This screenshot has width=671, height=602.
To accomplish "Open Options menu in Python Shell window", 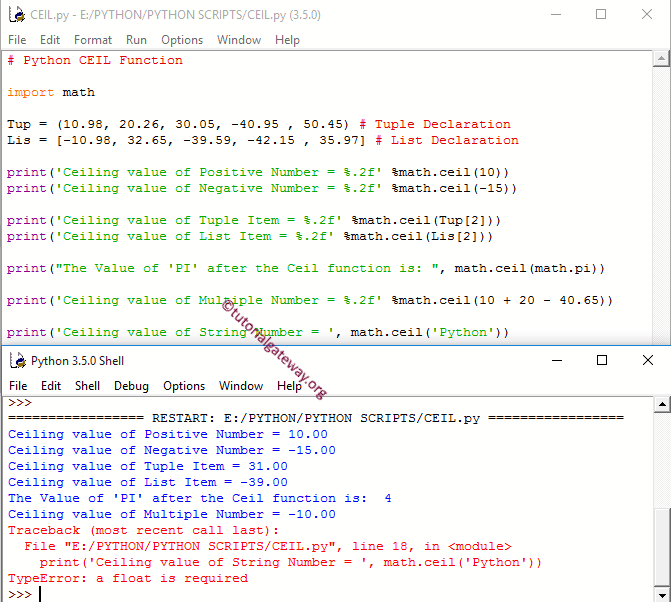I will (x=184, y=386).
